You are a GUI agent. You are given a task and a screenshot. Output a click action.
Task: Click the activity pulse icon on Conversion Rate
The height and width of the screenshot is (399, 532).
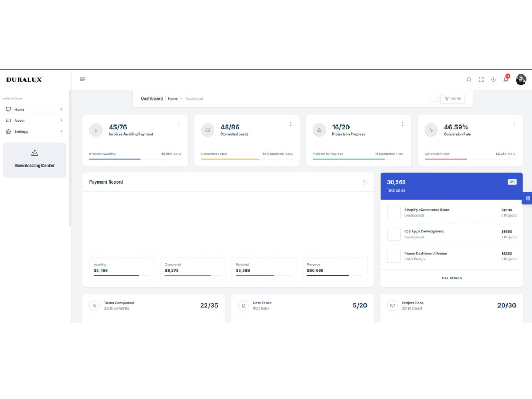(431, 130)
